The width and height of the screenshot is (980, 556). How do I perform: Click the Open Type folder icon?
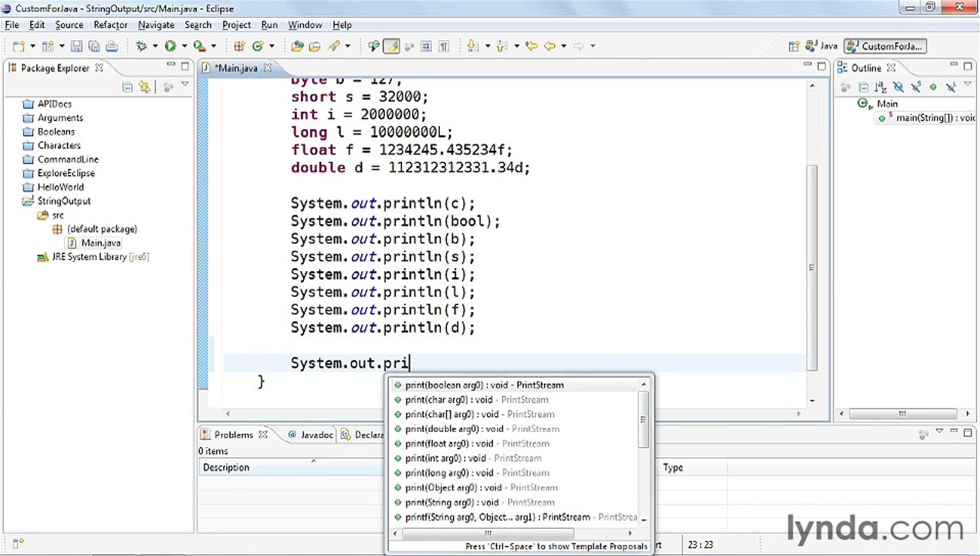(x=297, y=46)
